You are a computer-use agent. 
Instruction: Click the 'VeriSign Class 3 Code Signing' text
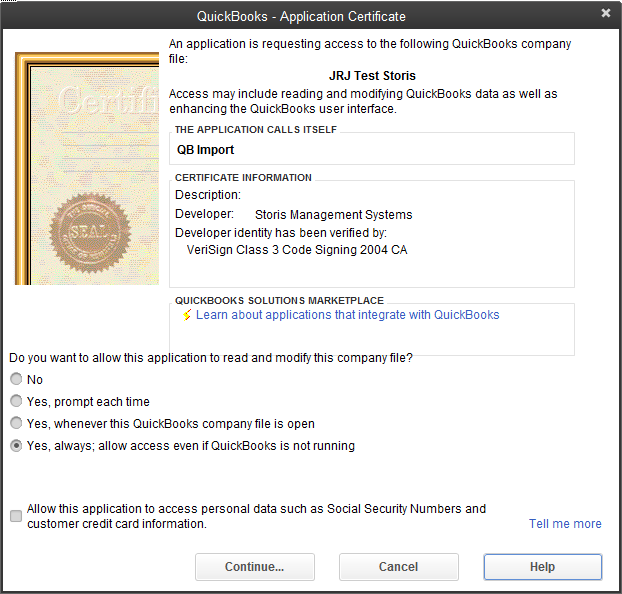(297, 250)
